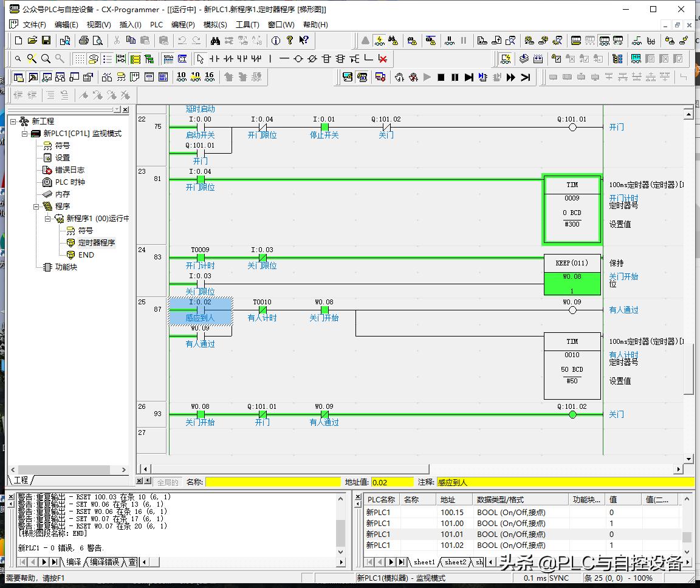The width and height of the screenshot is (700, 588).
Task: Print the ladder program with printer icon
Action: click(x=83, y=41)
